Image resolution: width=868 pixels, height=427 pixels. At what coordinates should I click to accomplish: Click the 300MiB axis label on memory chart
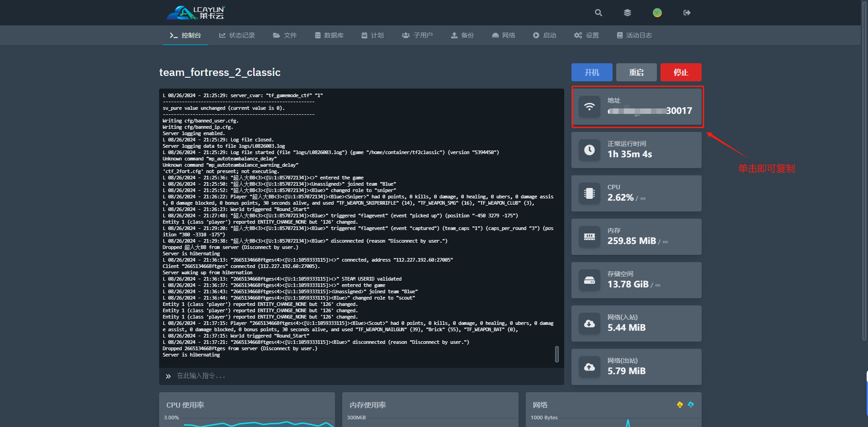click(x=356, y=418)
